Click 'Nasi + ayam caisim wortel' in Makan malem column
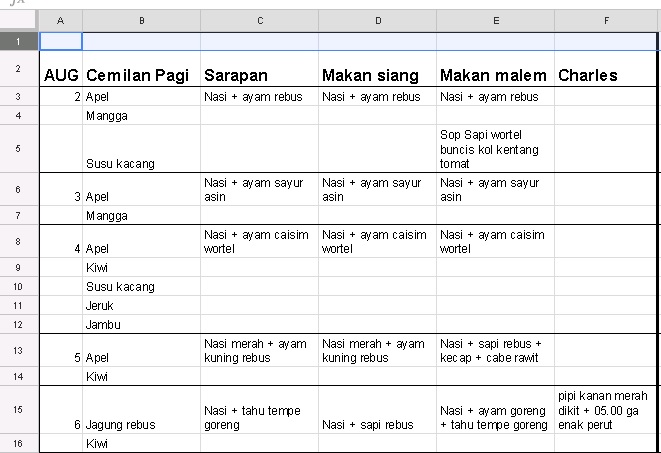This screenshot has width=661, height=453. 496,241
